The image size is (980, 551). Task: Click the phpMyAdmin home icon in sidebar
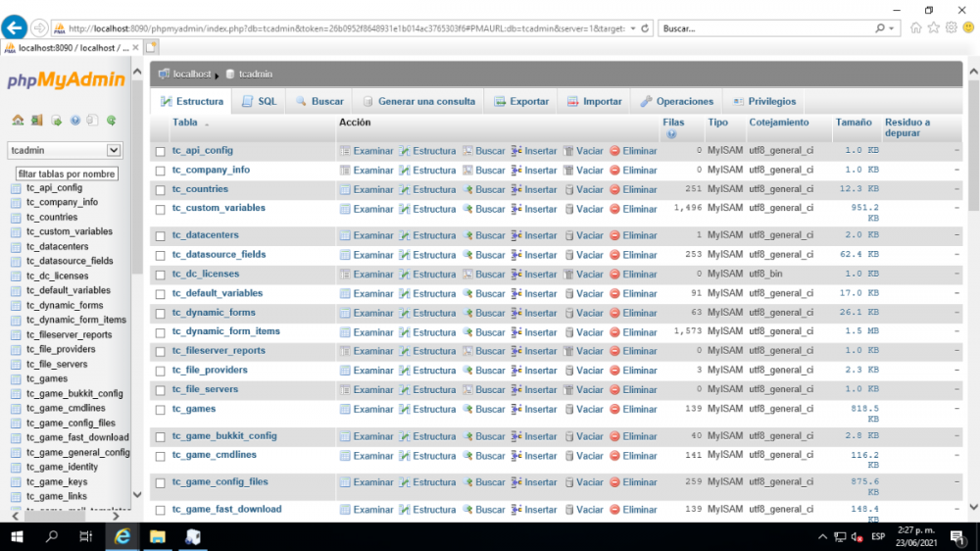(x=18, y=121)
